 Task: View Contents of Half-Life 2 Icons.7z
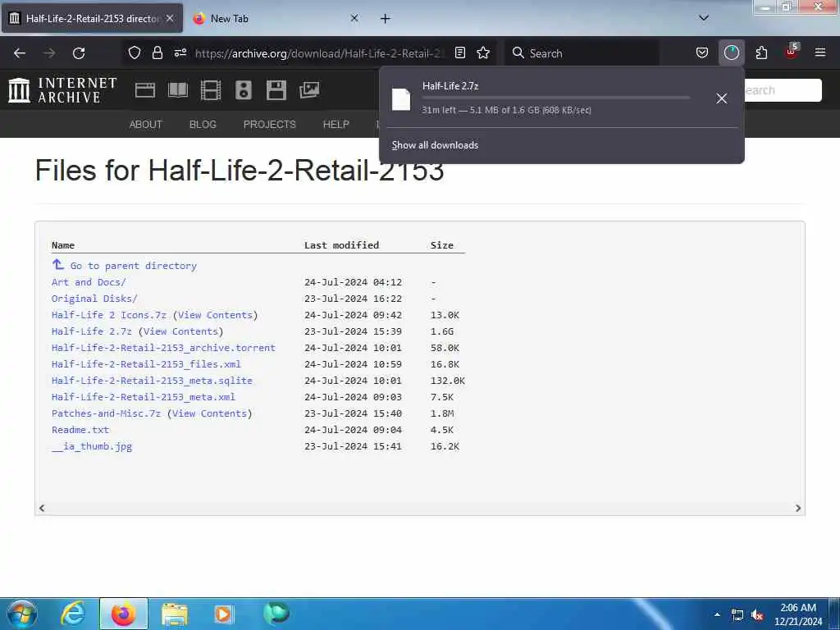[x=216, y=315]
